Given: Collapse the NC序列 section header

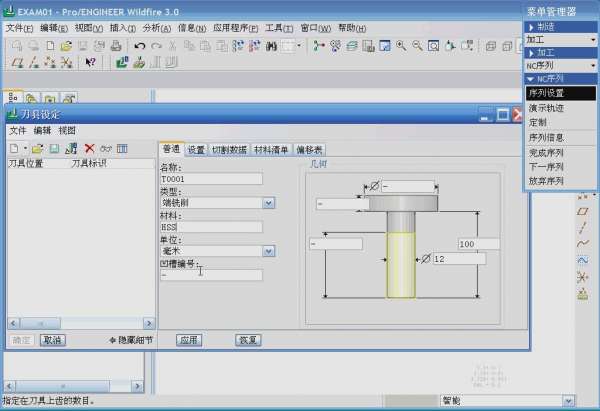Looking at the screenshot, I should 560,79.
